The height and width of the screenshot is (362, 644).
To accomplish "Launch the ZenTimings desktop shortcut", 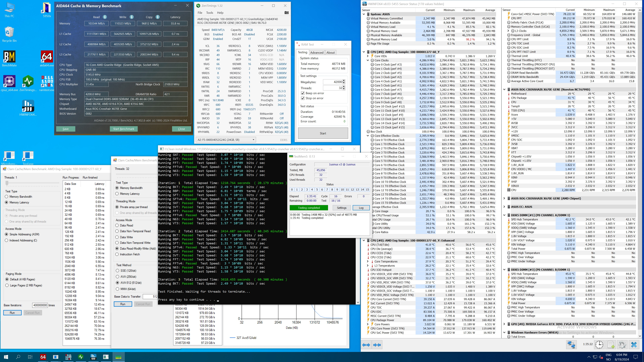I will click(x=28, y=83).
